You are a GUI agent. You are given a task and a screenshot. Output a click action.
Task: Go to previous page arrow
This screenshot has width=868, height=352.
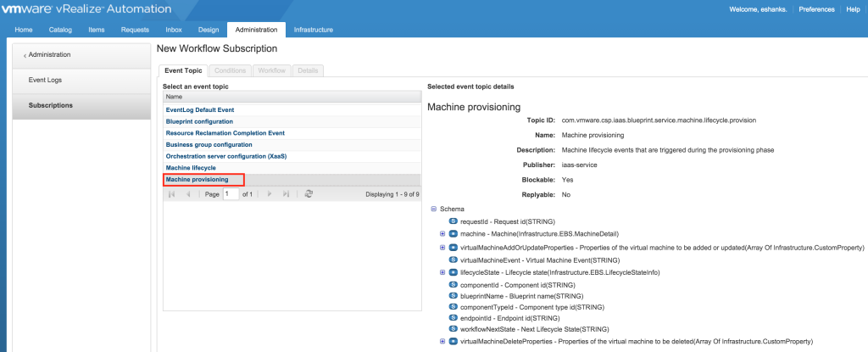(189, 194)
